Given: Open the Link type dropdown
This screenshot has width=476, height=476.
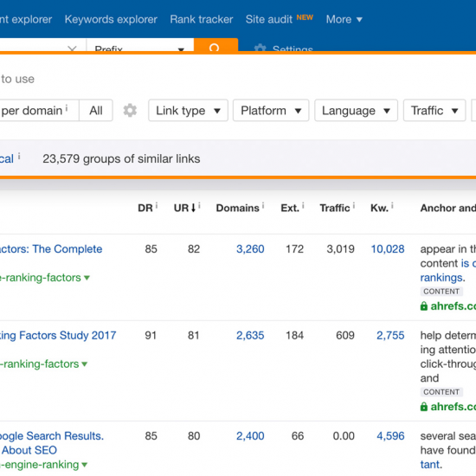Looking at the screenshot, I should click(188, 111).
